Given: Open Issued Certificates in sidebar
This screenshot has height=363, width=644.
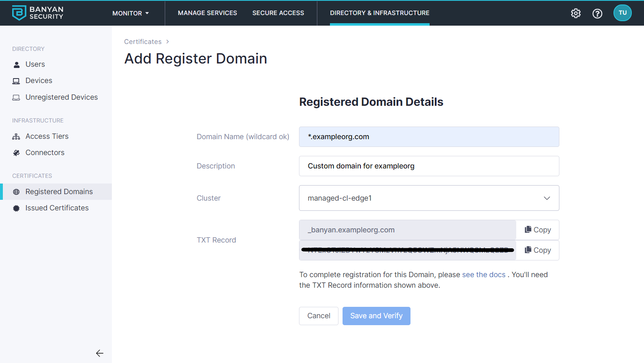Looking at the screenshot, I should click(57, 208).
